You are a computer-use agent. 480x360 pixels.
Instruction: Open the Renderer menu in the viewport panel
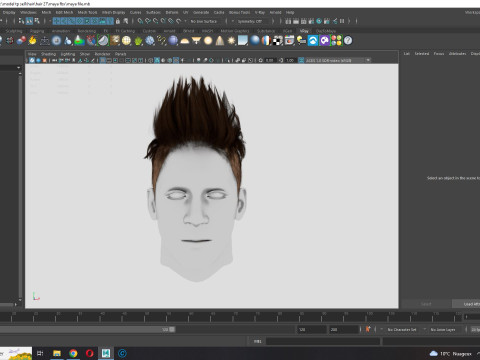point(102,54)
